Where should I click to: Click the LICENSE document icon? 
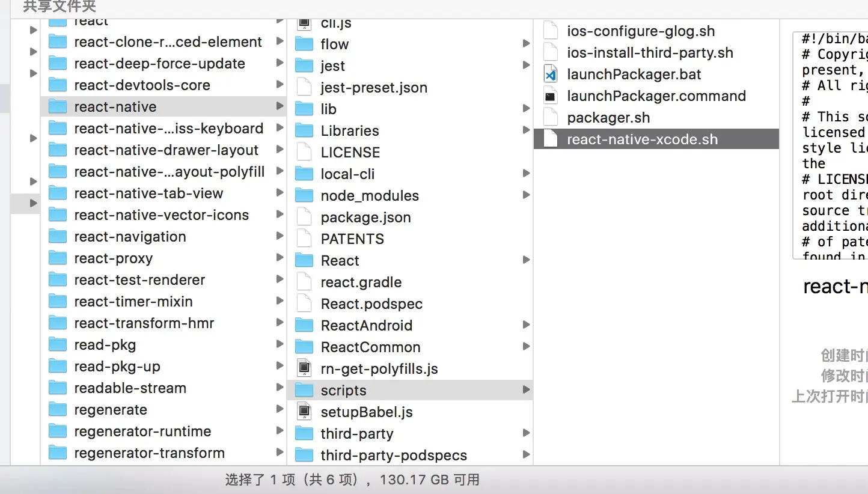pyautogui.click(x=305, y=153)
